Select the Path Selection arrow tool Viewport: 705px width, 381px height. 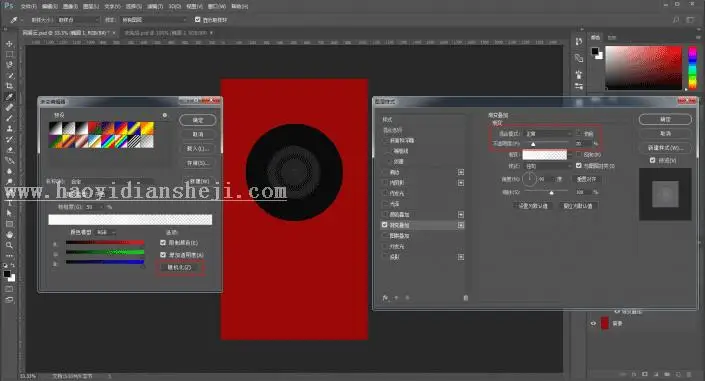tap(9, 213)
